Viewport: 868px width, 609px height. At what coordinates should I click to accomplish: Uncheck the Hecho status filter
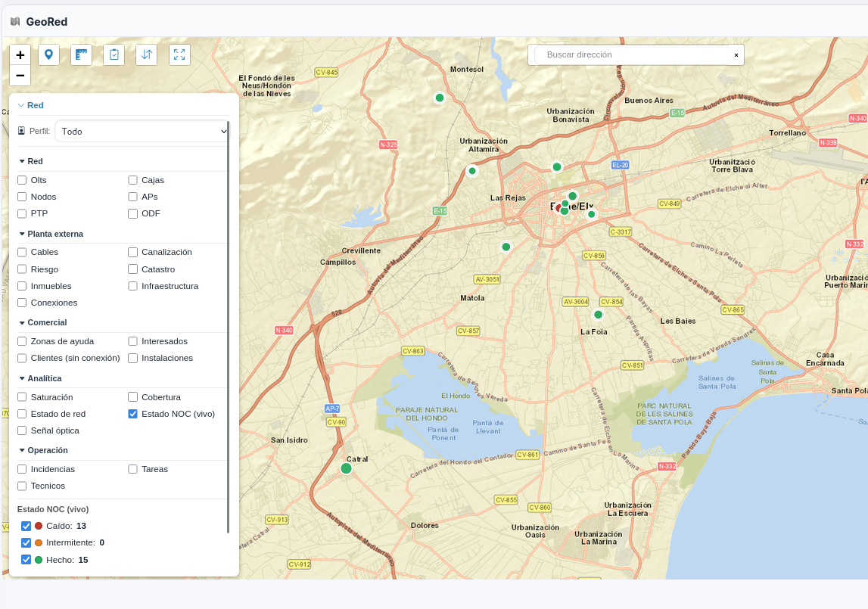click(26, 560)
